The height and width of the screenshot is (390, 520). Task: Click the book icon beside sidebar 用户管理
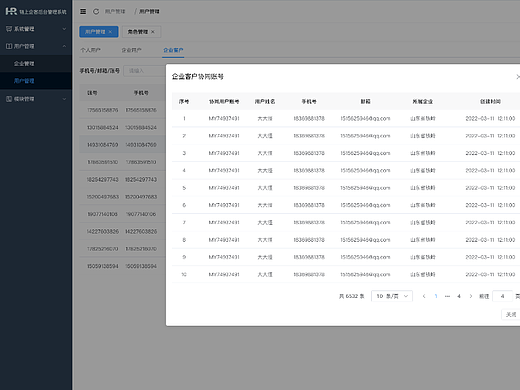[9, 46]
